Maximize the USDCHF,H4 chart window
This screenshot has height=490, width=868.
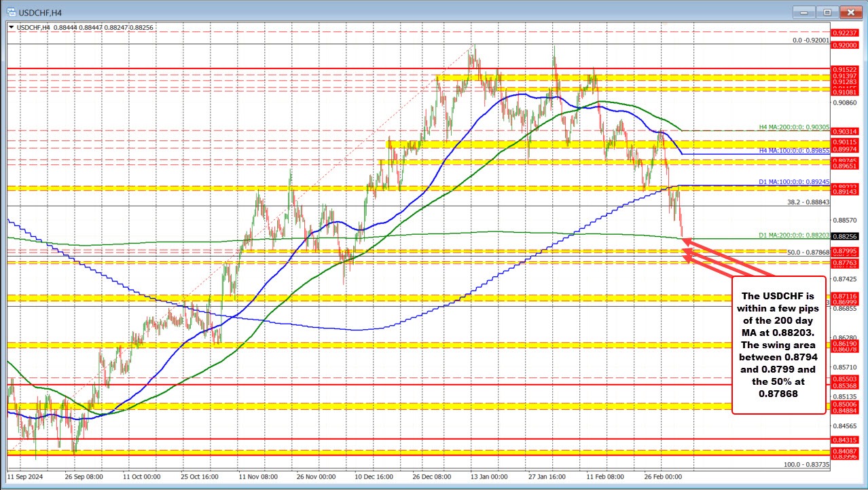pos(827,12)
